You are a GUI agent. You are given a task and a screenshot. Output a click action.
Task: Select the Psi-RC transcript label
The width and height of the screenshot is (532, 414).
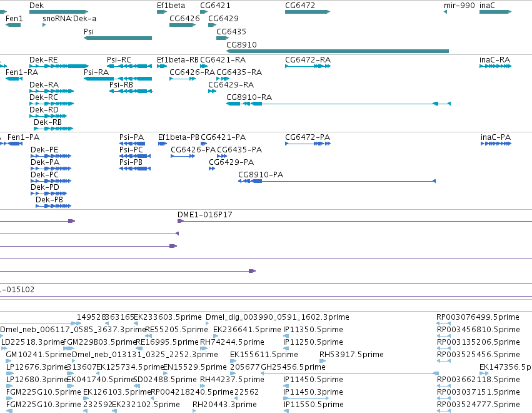[x=119, y=60]
